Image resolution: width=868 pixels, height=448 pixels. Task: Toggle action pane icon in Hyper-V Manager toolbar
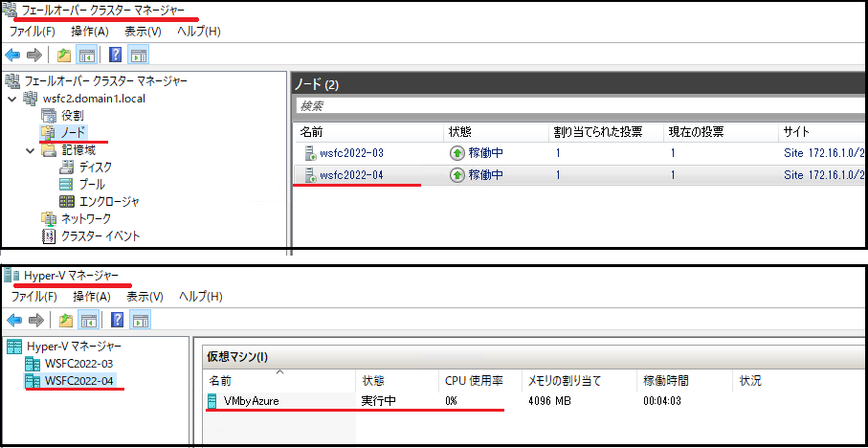click(141, 320)
